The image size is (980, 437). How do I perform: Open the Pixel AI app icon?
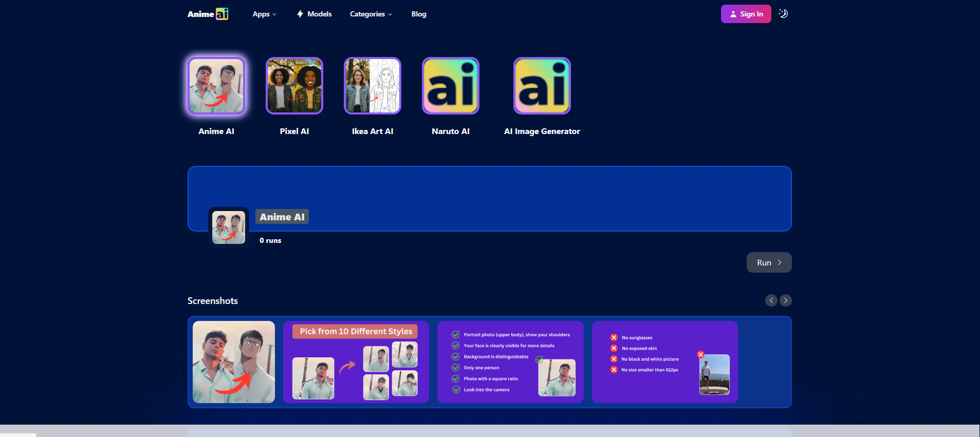coord(294,86)
